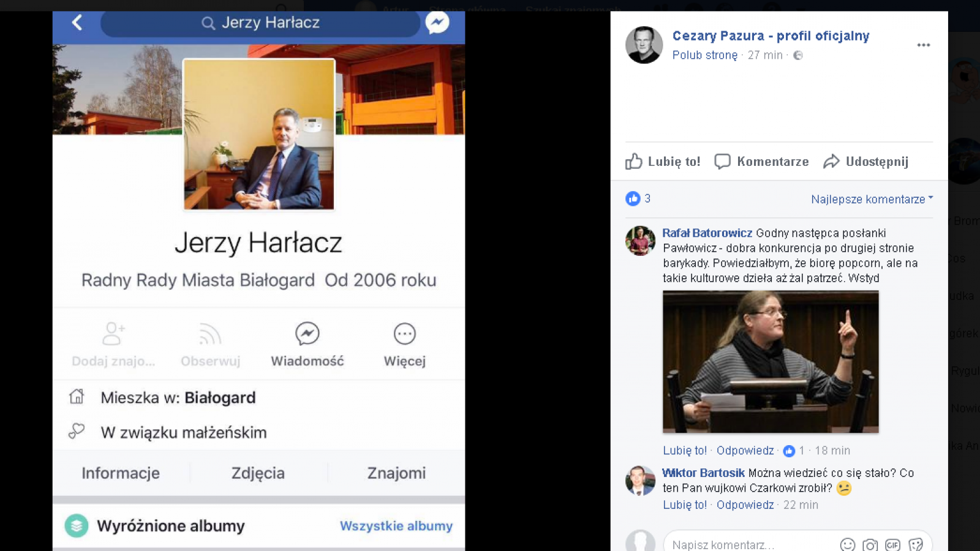Open Rafał Batorowicz profile name link
Screen dimensions: 980x551
pos(707,233)
